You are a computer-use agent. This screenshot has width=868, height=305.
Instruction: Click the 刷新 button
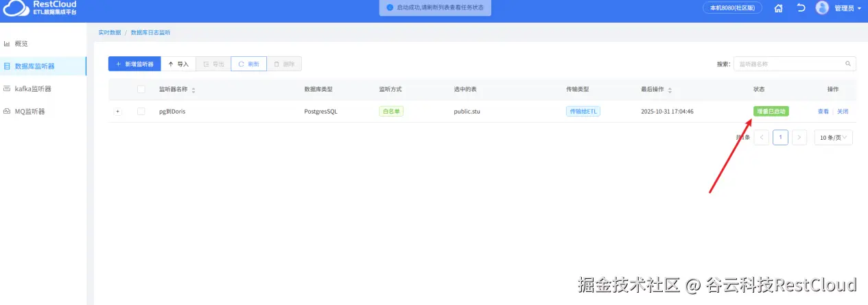(248, 64)
